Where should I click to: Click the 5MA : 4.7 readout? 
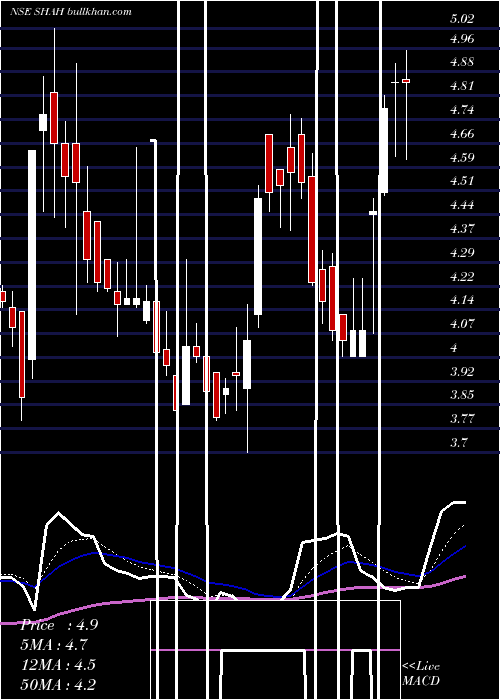tap(54, 645)
